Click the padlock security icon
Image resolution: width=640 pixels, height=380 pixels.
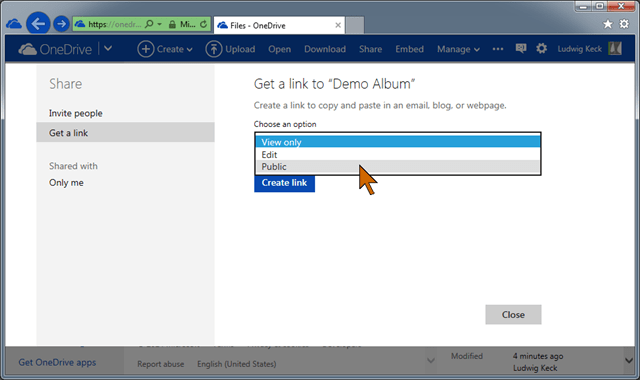[x=172, y=24]
